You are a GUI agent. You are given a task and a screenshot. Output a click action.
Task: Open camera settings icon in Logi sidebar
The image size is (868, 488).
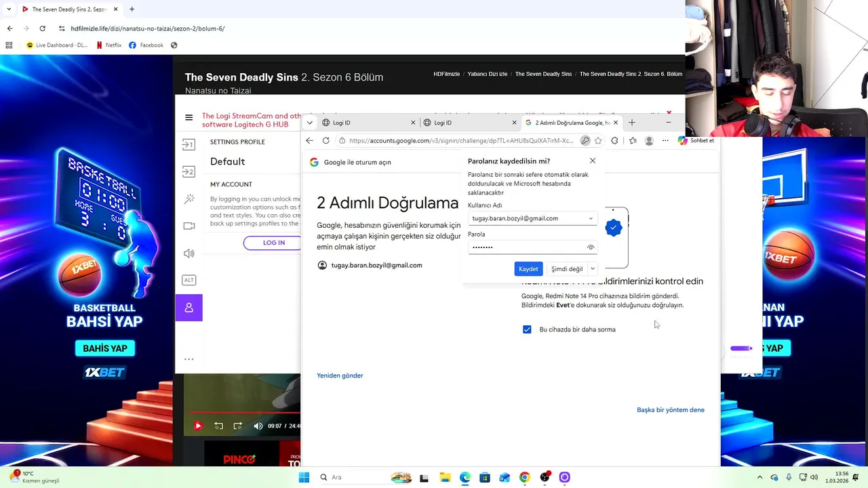189,226
